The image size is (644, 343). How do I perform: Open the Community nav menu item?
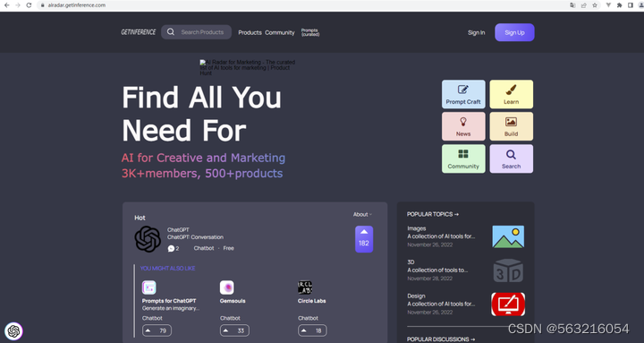(x=280, y=32)
